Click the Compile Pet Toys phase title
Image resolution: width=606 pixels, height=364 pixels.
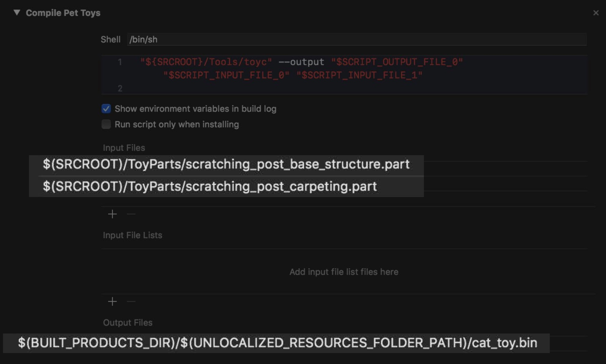(63, 13)
